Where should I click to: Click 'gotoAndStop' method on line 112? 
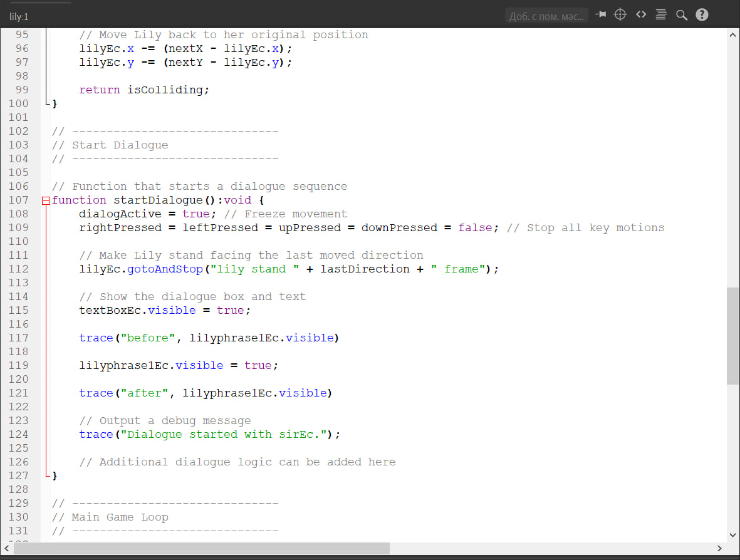(165, 269)
